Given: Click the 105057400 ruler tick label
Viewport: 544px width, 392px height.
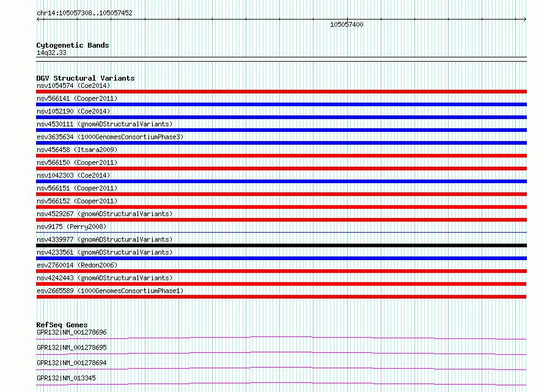Looking at the screenshot, I should 347,24.
